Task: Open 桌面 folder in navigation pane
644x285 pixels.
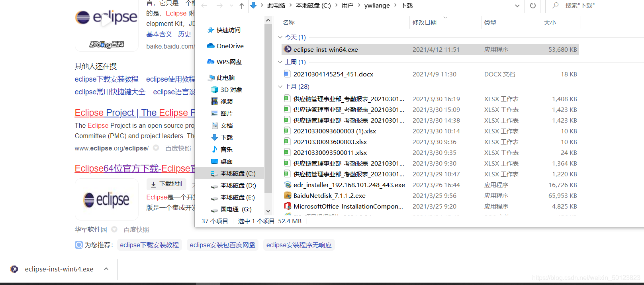Action: (227, 162)
